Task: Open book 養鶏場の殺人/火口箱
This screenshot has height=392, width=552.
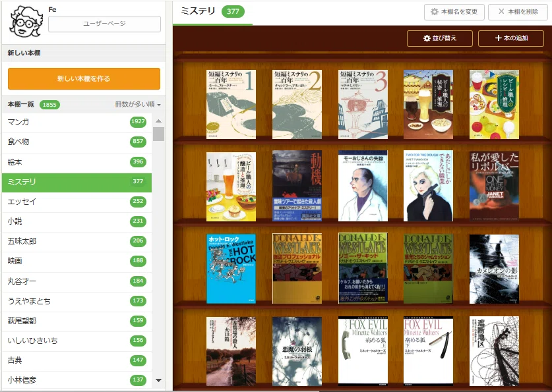Action: (231, 351)
